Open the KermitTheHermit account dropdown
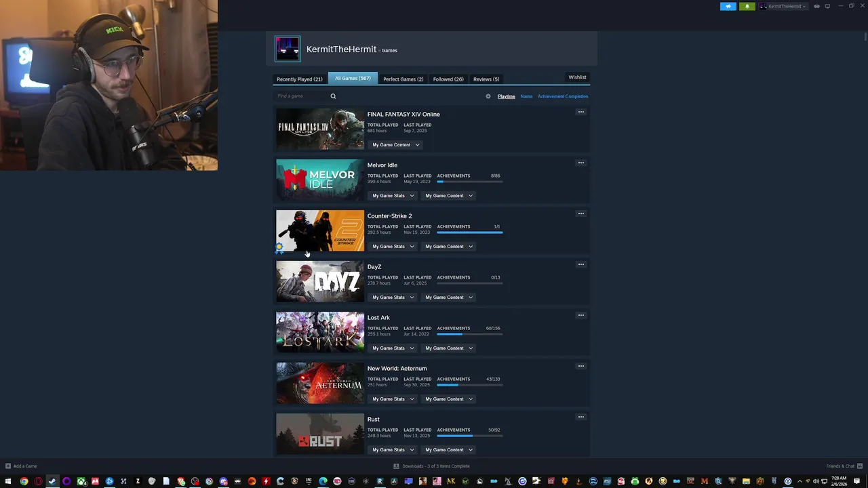 click(x=783, y=6)
